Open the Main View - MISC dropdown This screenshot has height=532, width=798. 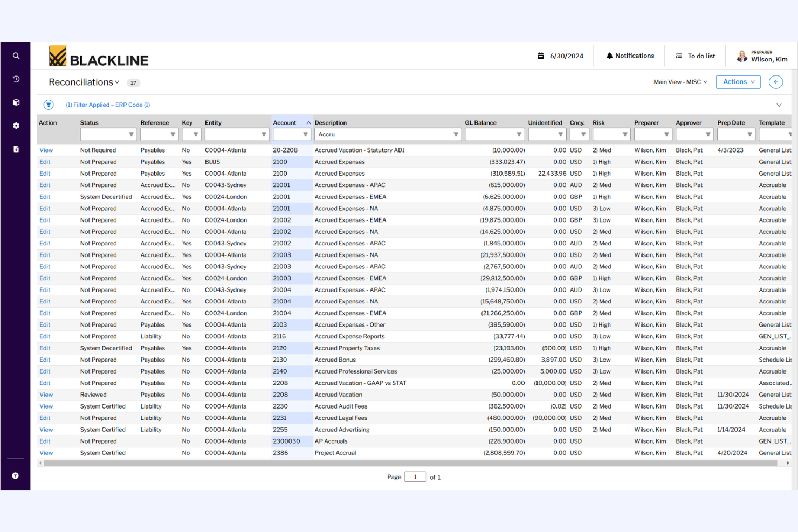pos(679,82)
